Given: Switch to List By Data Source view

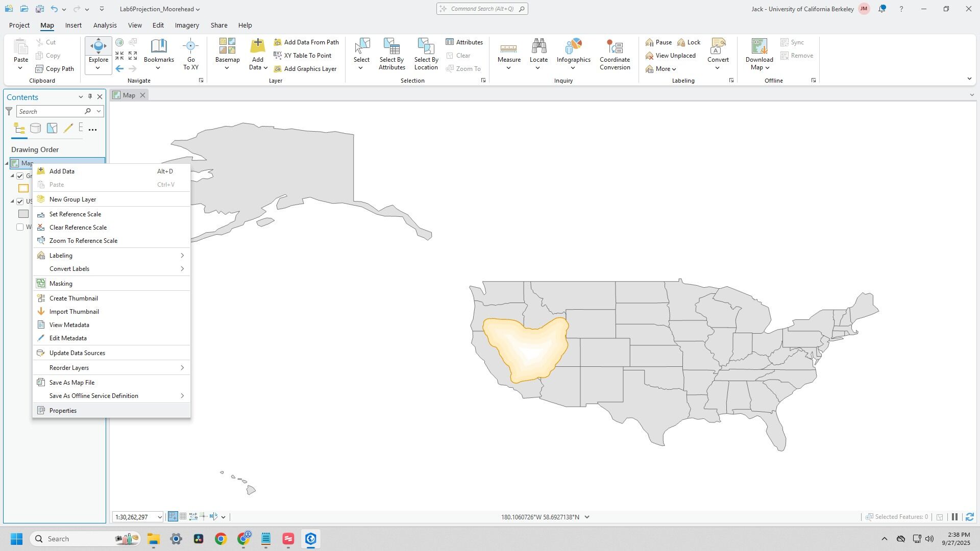Looking at the screenshot, I should (35, 129).
